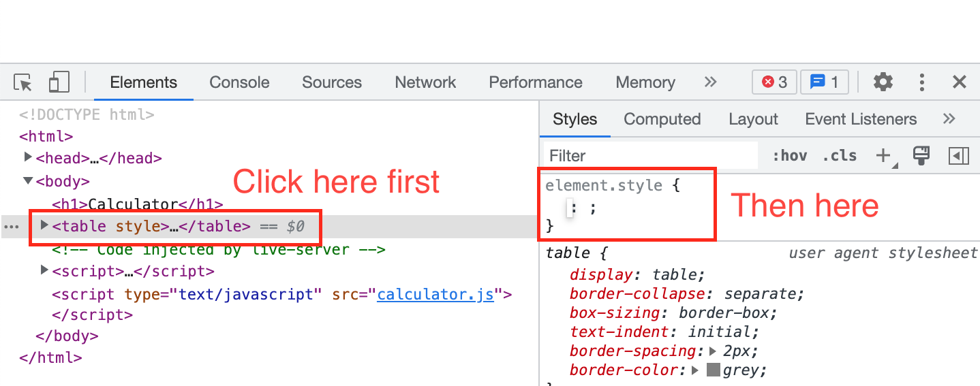Expand the collapsed script element
The image size is (980, 386).
pyautogui.click(x=44, y=270)
